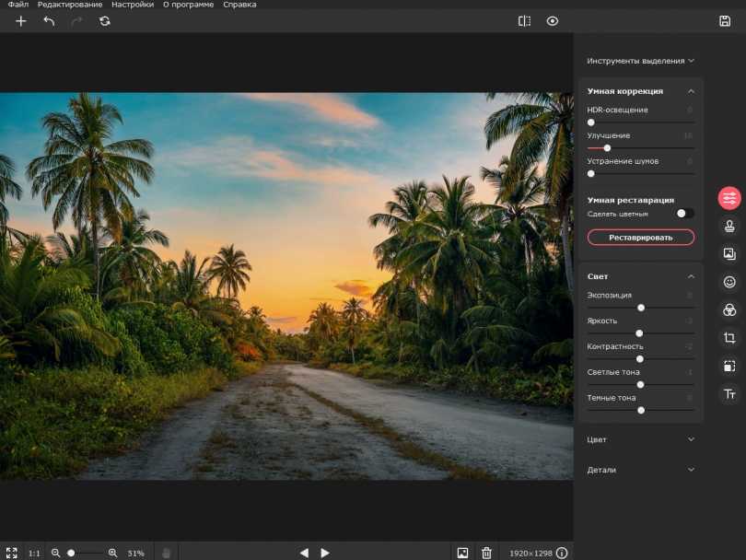The image size is (746, 560).
Task: Click the undo arrow icon
Action: [49, 21]
